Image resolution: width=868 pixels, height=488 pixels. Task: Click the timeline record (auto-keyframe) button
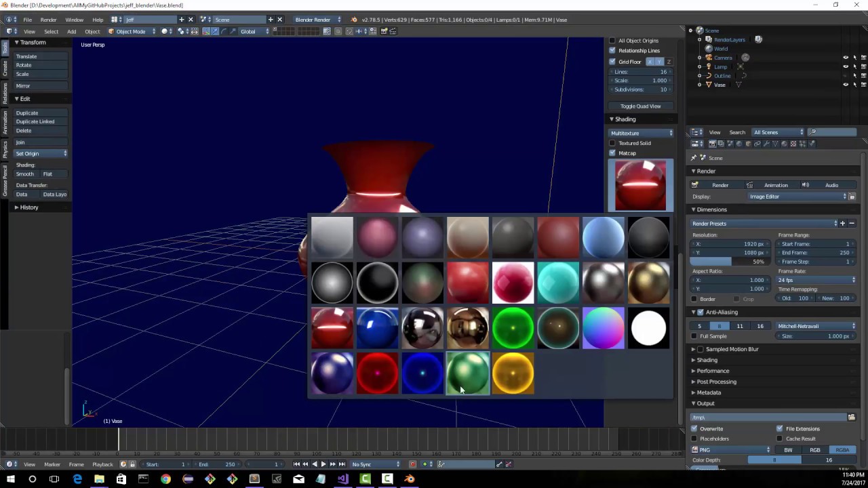(x=412, y=464)
